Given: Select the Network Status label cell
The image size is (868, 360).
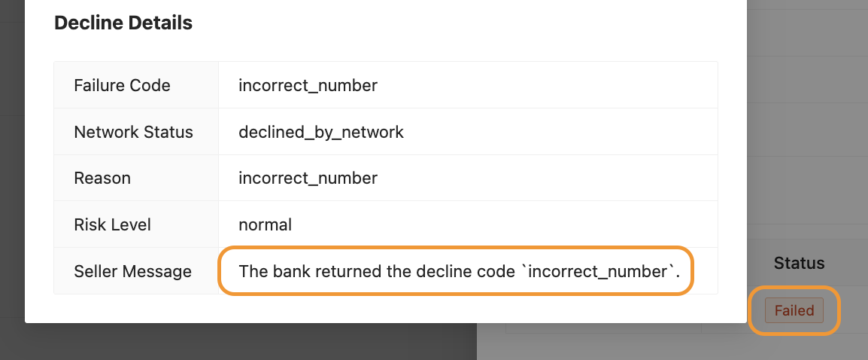Looking at the screenshot, I should [133, 133].
